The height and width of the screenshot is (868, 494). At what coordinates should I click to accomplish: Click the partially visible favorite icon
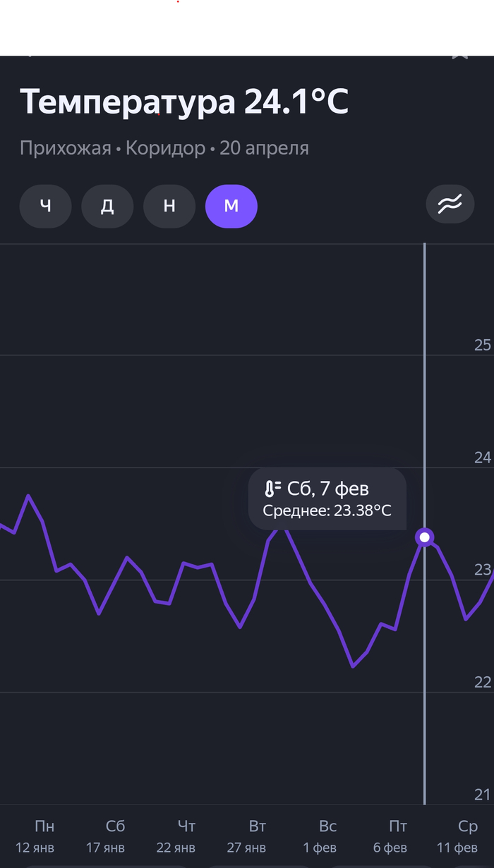pyautogui.click(x=460, y=56)
